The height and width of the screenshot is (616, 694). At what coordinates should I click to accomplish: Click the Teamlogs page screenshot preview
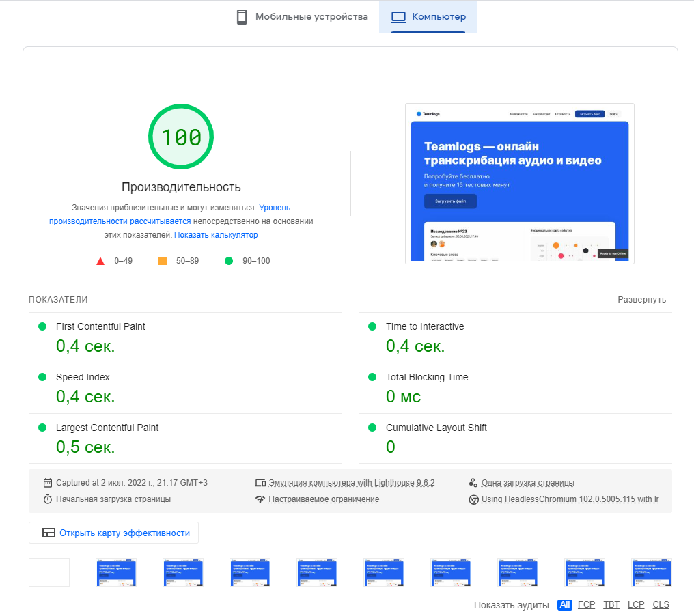(x=520, y=184)
